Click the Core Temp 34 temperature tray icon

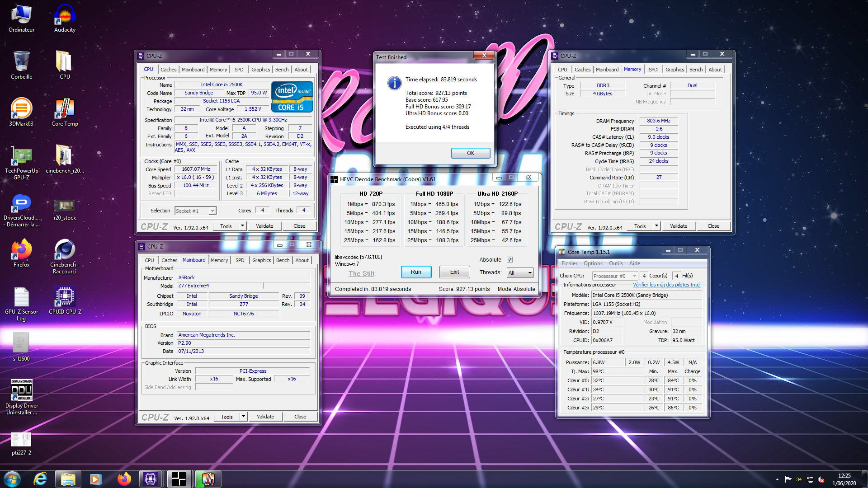pyautogui.click(x=799, y=479)
